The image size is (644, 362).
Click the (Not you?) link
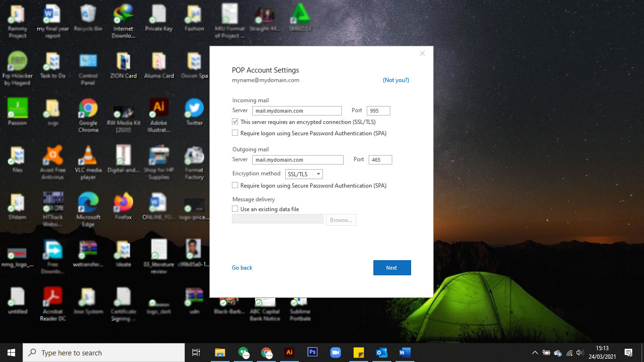[x=396, y=80]
